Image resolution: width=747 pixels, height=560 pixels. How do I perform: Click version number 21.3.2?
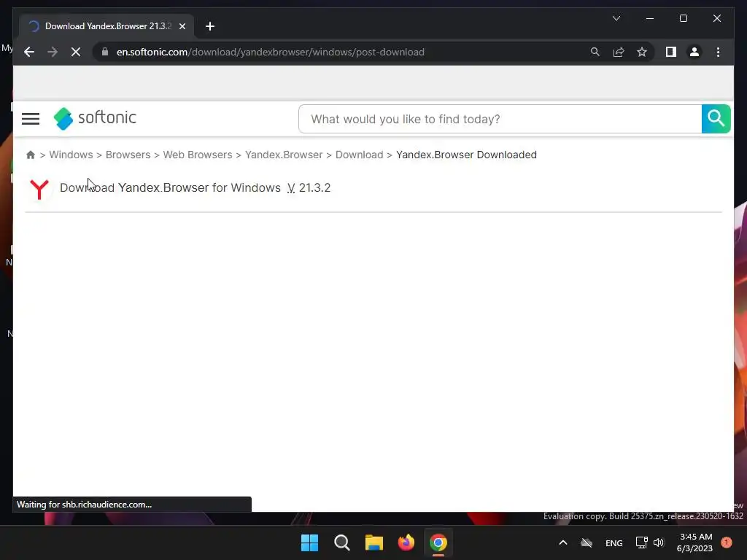(314, 187)
